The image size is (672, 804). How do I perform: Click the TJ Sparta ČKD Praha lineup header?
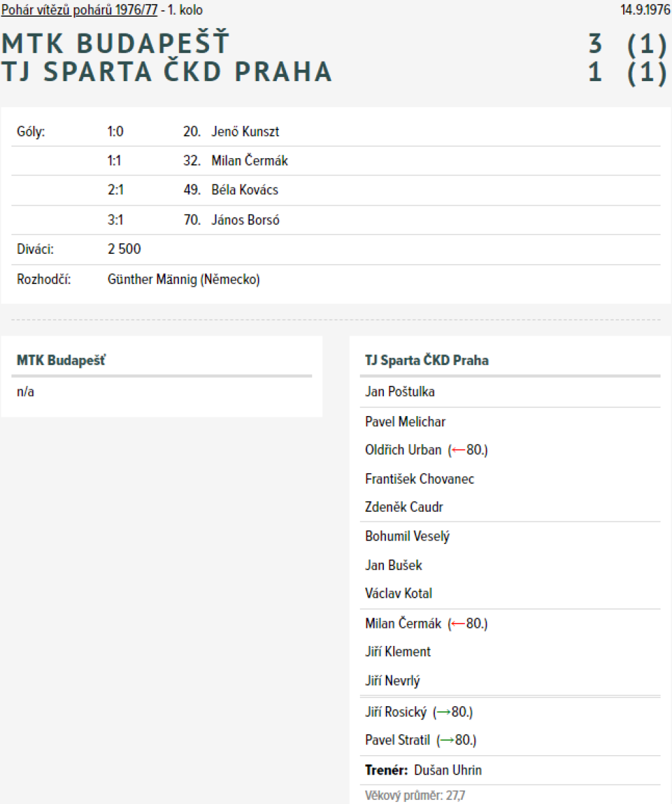coord(427,360)
